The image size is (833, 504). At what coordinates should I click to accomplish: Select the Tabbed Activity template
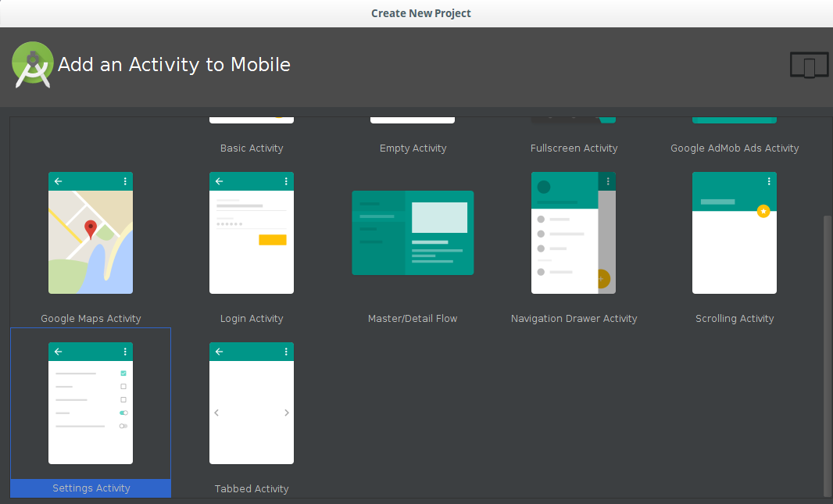[252, 403]
